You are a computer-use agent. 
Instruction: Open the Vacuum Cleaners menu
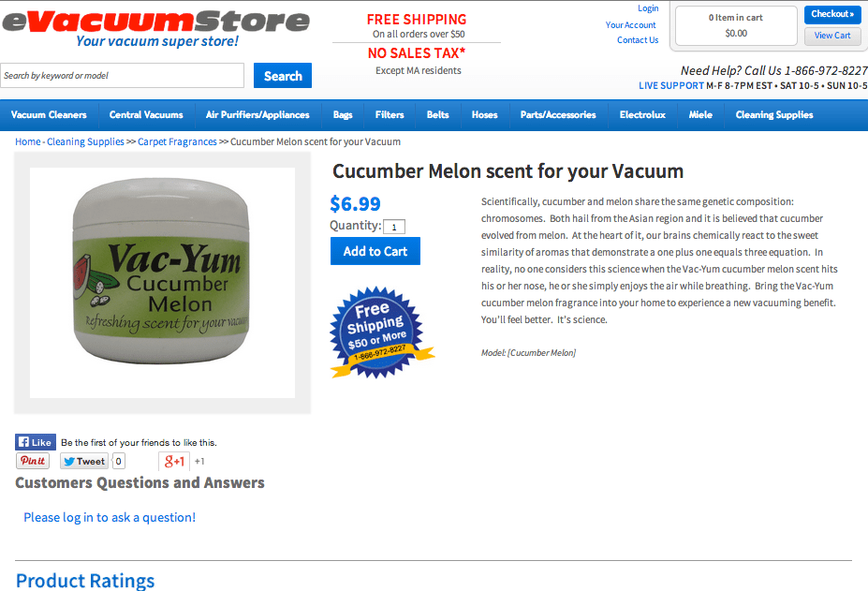click(x=49, y=114)
